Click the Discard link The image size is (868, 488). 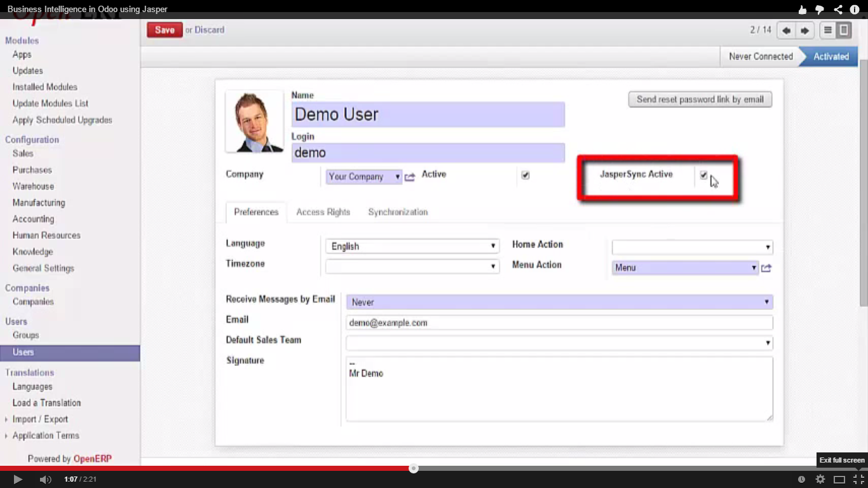210,30
